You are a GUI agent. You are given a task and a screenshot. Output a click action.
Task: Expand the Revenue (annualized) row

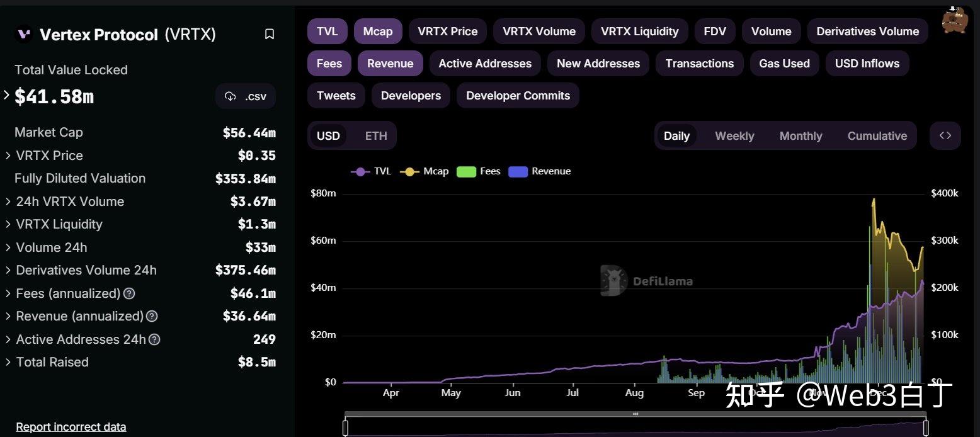(x=8, y=316)
